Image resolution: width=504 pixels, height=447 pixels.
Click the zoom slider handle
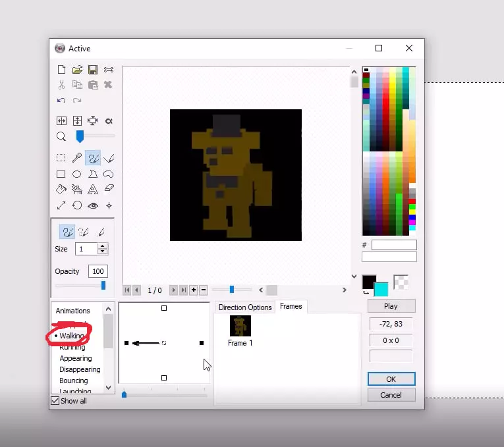point(80,136)
